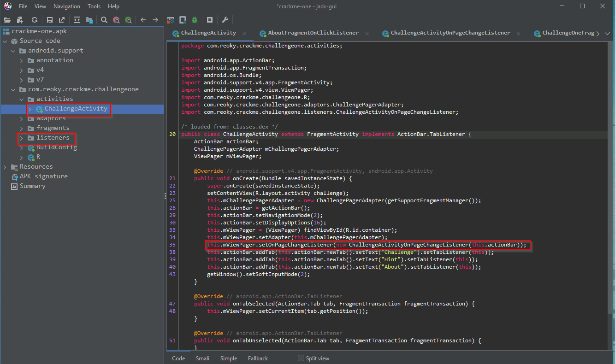Image resolution: width=615 pixels, height=364 pixels.
Task: Expand the v7 package
Action: (22, 80)
